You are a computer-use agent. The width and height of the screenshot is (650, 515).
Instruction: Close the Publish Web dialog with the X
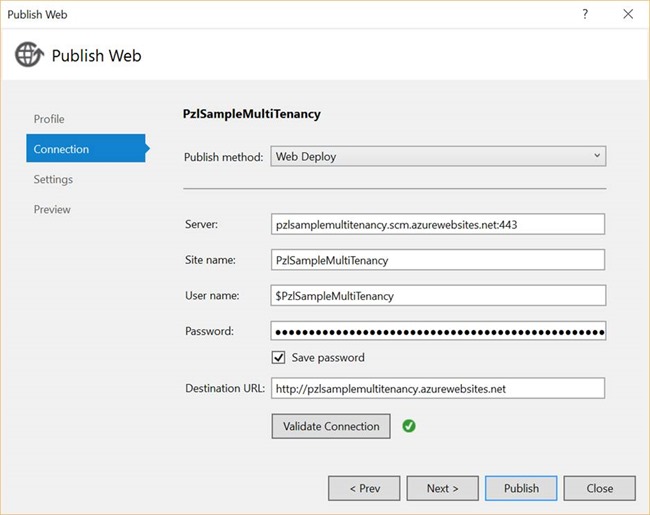click(628, 14)
